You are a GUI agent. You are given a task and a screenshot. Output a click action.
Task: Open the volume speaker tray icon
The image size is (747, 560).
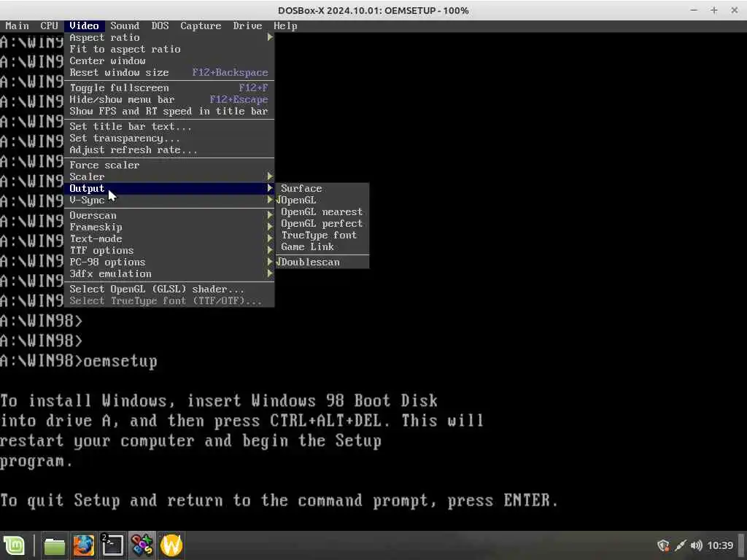[x=696, y=545]
